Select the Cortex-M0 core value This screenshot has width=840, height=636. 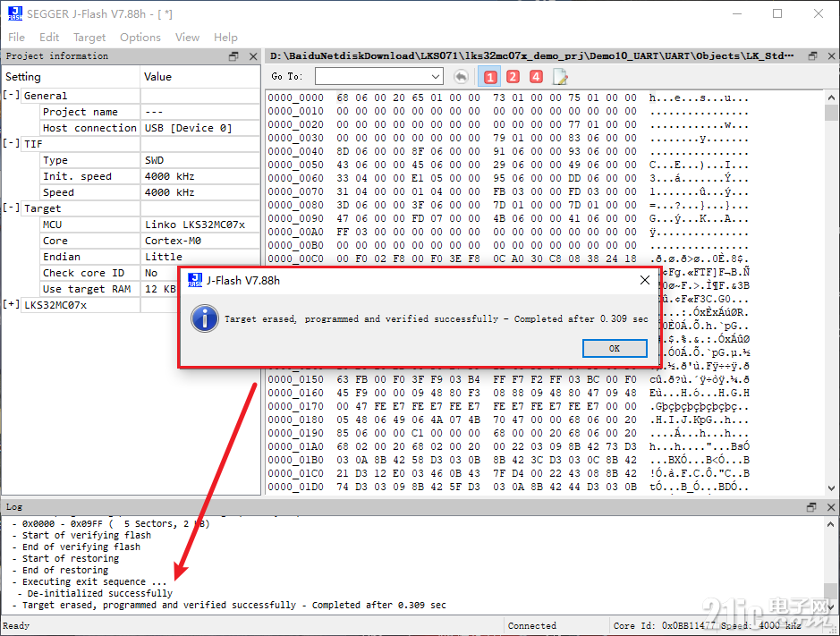pos(173,240)
